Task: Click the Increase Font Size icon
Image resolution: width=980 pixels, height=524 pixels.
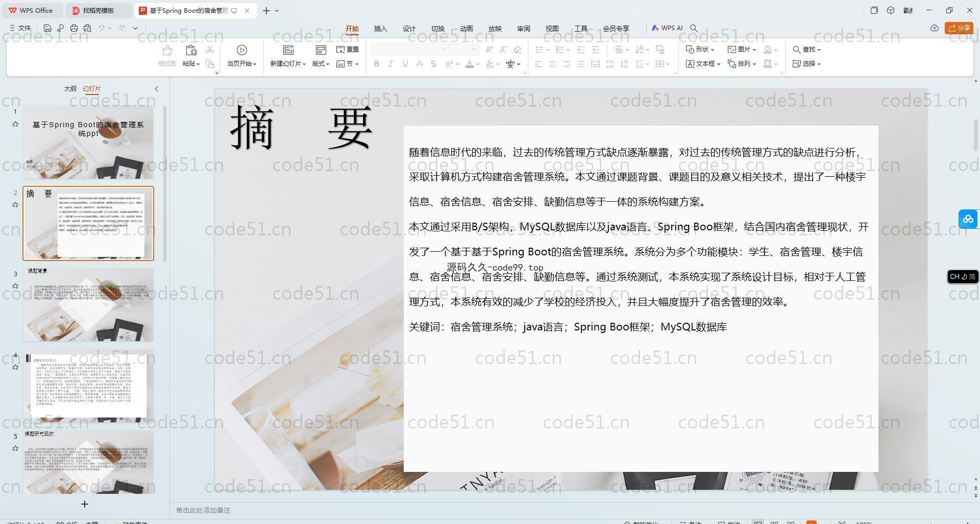Action: pyautogui.click(x=489, y=50)
